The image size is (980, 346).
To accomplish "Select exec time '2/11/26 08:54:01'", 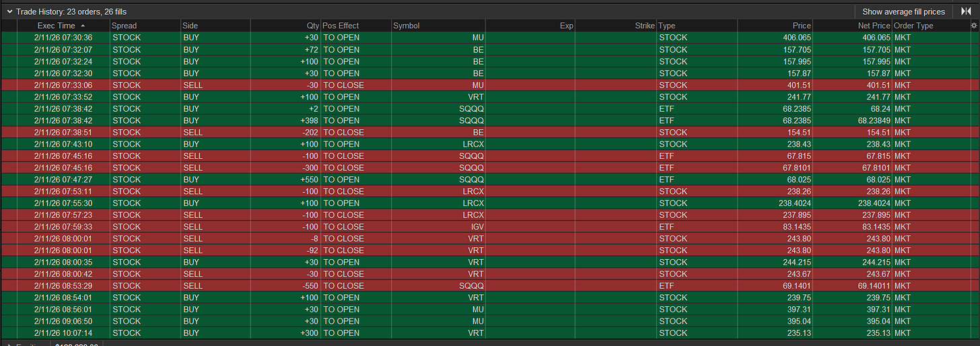I will pyautogui.click(x=63, y=297).
